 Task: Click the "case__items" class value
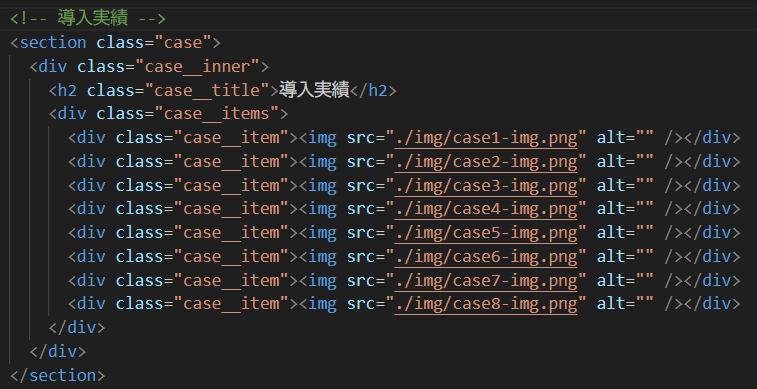click(x=217, y=114)
